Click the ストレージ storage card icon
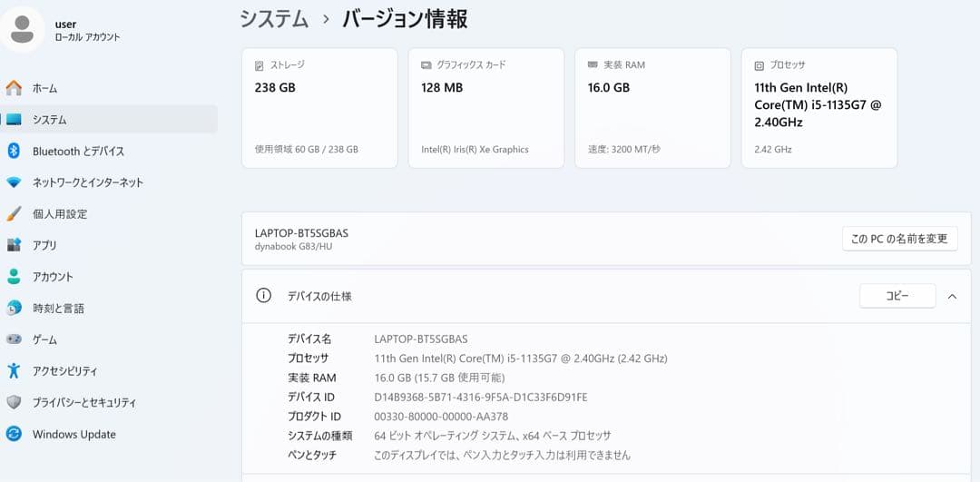Viewport: 980px width, 482px height. pyautogui.click(x=260, y=65)
